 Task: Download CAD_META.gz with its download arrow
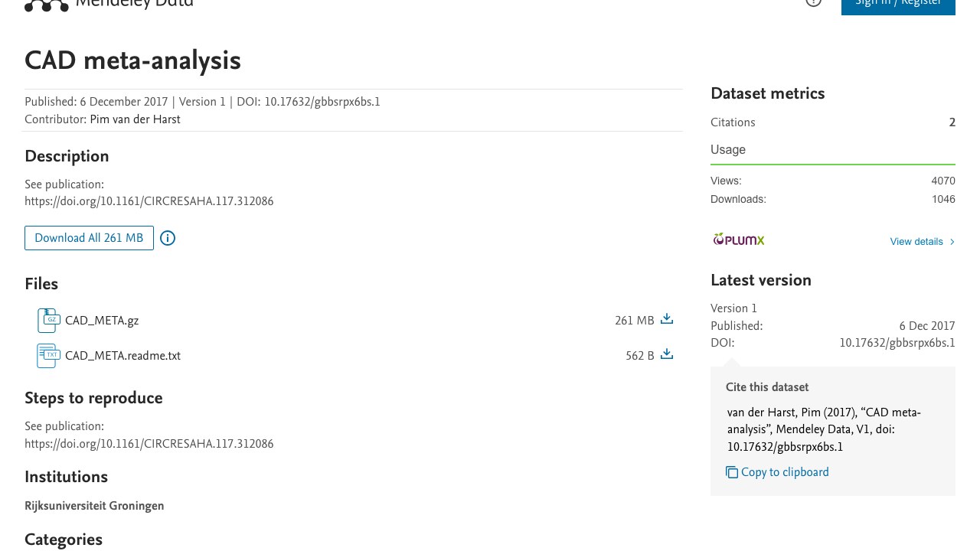click(x=667, y=319)
